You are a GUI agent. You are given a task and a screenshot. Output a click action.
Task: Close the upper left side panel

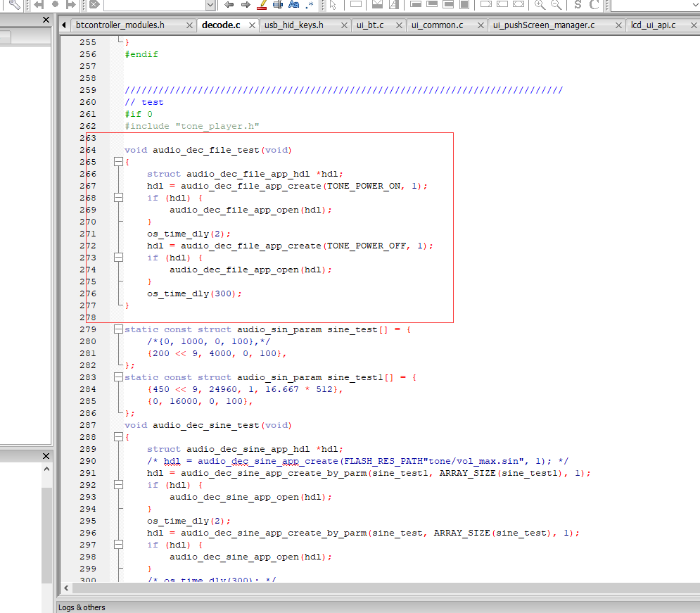pyautogui.click(x=46, y=20)
